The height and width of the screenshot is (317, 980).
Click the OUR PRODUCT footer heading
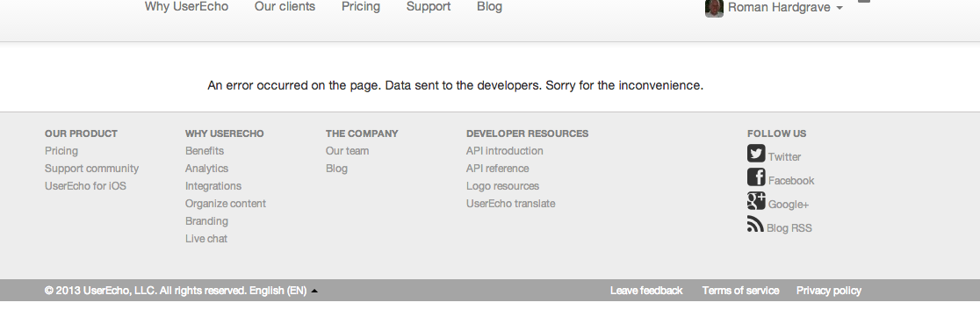(x=82, y=133)
